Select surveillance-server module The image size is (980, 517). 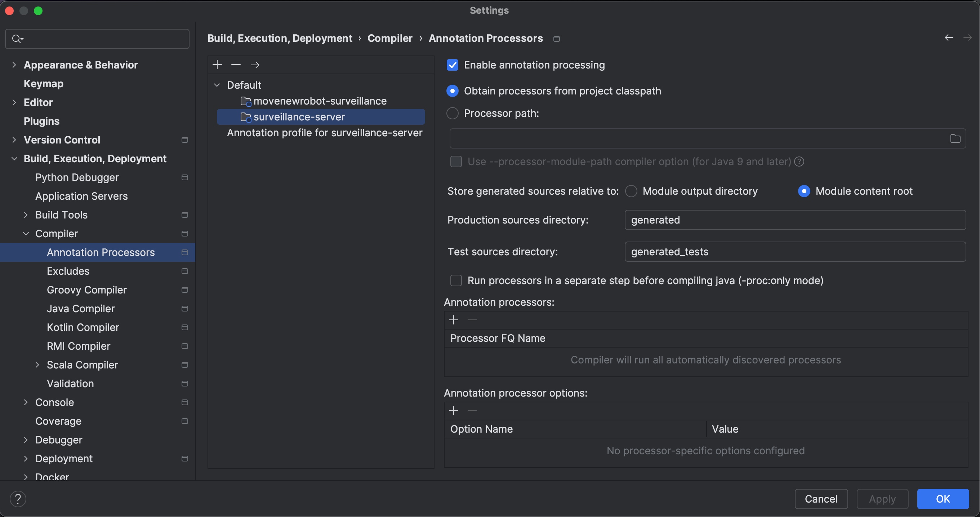[321, 117]
